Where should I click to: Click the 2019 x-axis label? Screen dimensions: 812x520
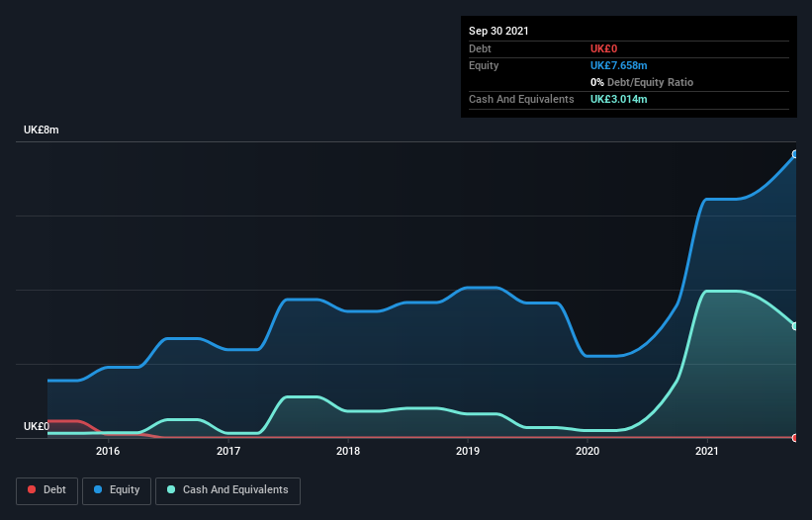coord(468,451)
